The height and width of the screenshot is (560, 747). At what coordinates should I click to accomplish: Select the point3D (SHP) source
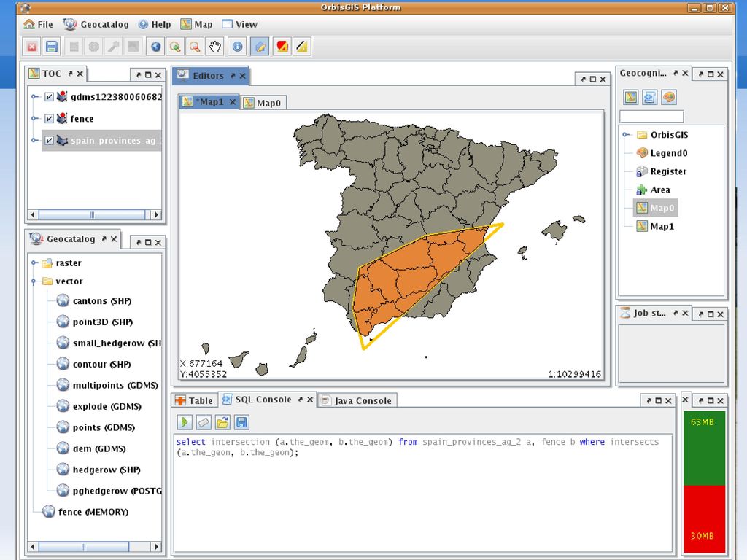point(95,322)
